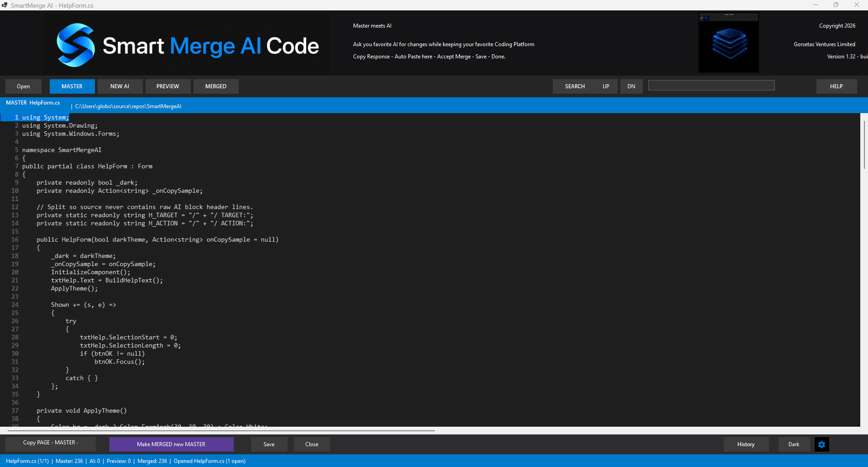Jump to next match with DN
Viewport: 868px width, 467px height.
[631, 86]
